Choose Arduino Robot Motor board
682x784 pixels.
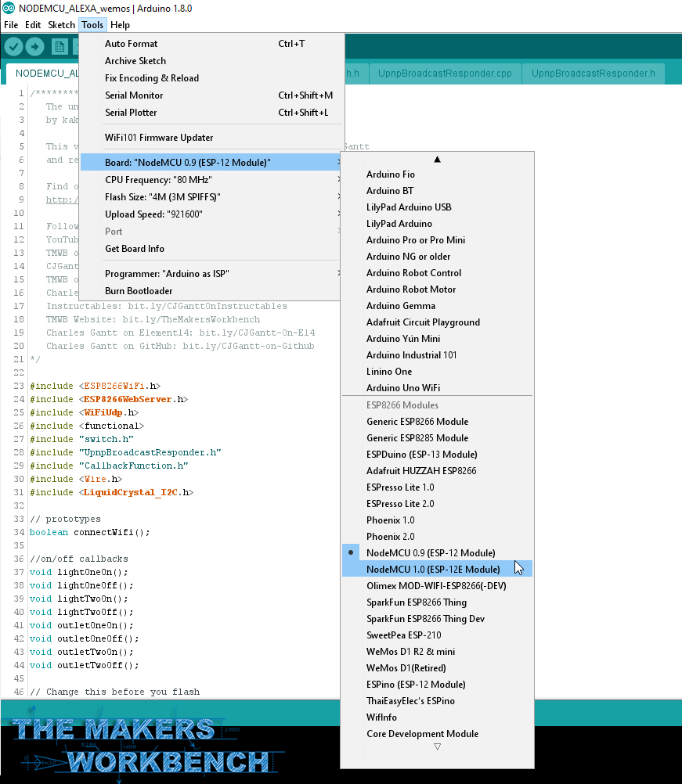click(x=438, y=289)
